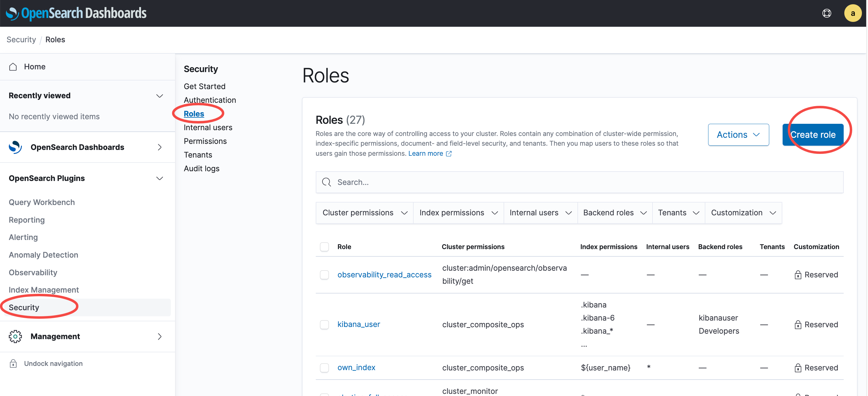Click the lock icon on kibana_user row
This screenshot has height=396, width=868.
[797, 325]
